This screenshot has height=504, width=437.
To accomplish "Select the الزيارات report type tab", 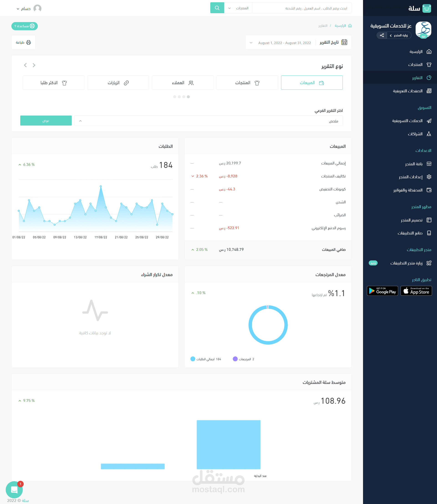I will click(x=118, y=83).
